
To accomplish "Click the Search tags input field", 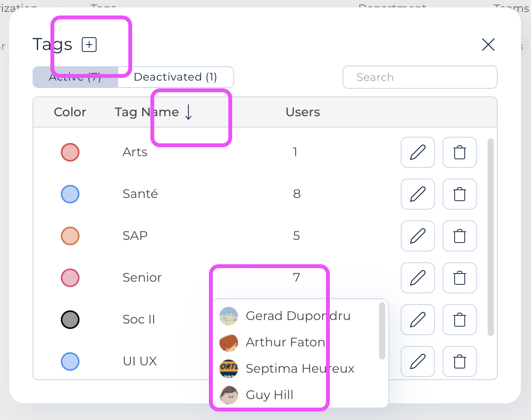I will click(420, 77).
